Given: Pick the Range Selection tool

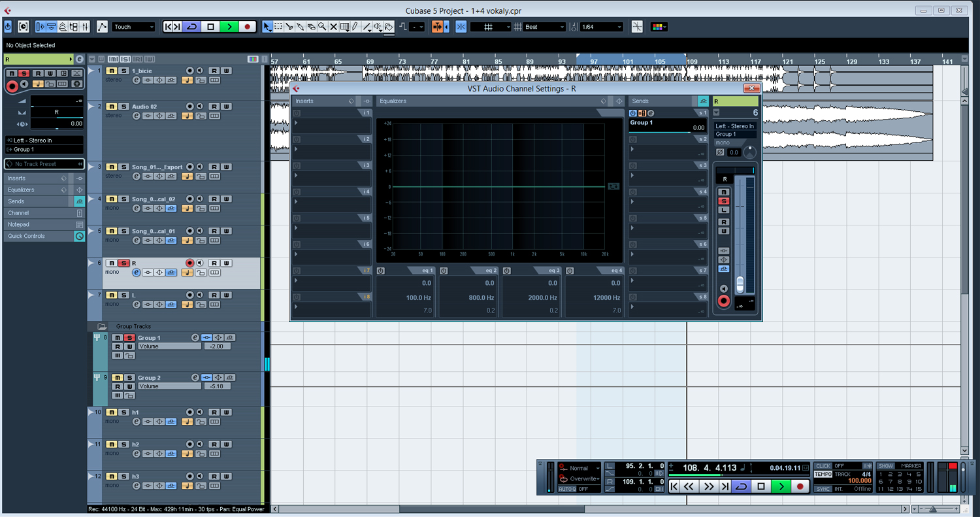Looking at the screenshot, I should point(278,27).
